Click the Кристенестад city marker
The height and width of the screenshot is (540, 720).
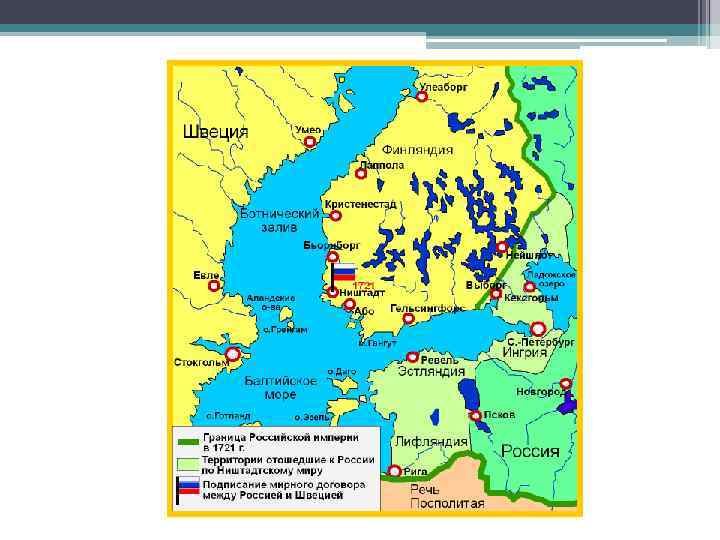click(x=336, y=215)
